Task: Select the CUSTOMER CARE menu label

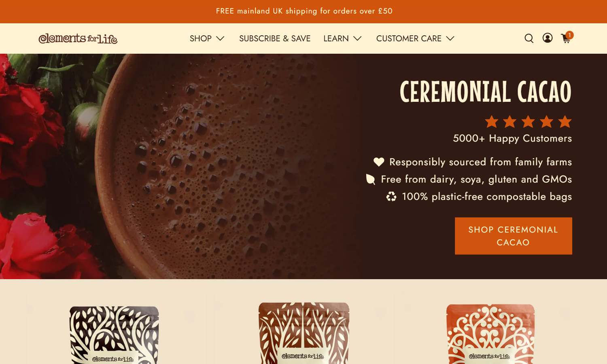Action: [409, 38]
